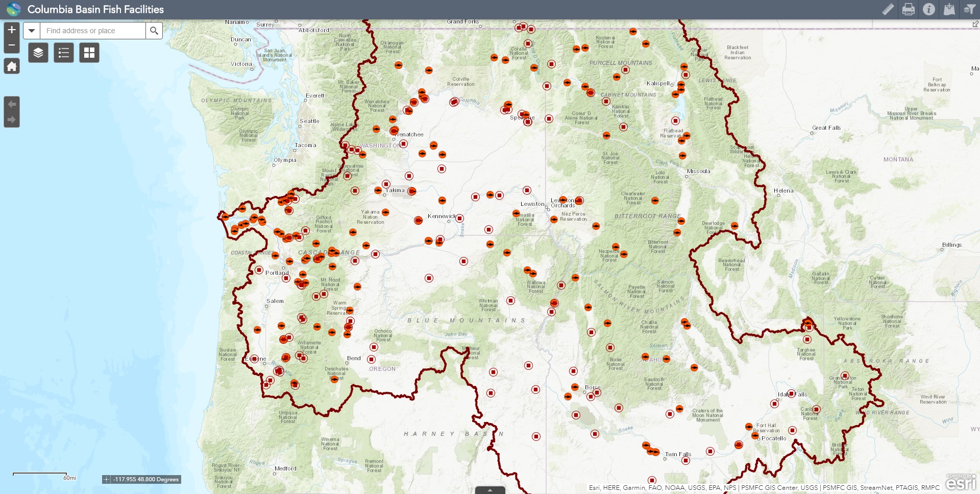Image resolution: width=980 pixels, height=494 pixels.
Task: Click the Blackfeet Indian Reservation label
Action: tap(738, 53)
